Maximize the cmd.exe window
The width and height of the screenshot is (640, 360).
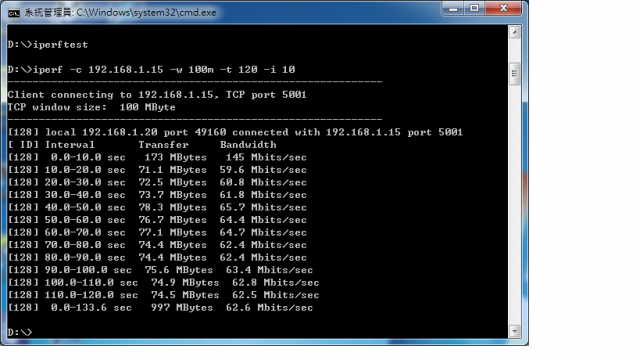pyautogui.click(x=474, y=9)
